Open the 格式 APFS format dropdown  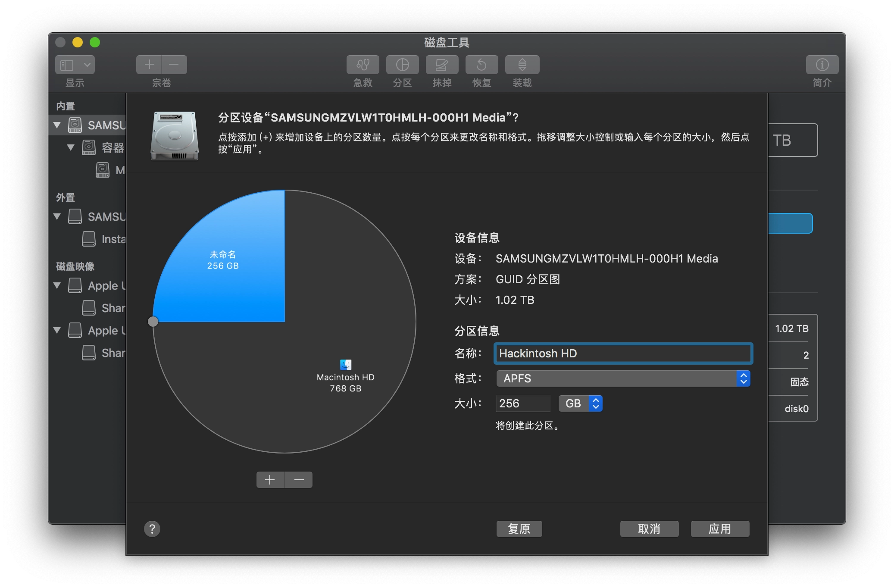623,378
